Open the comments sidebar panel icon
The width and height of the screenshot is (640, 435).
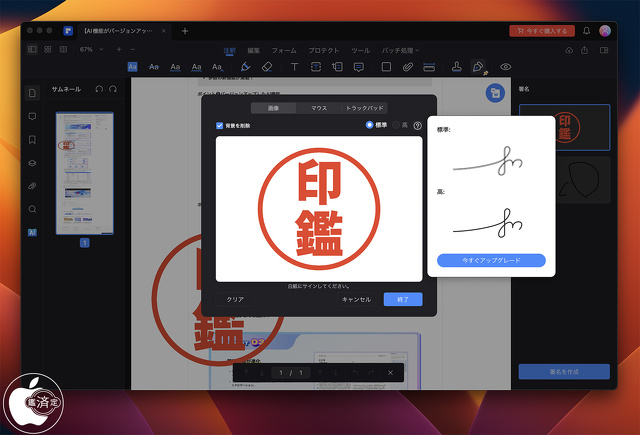[x=32, y=116]
